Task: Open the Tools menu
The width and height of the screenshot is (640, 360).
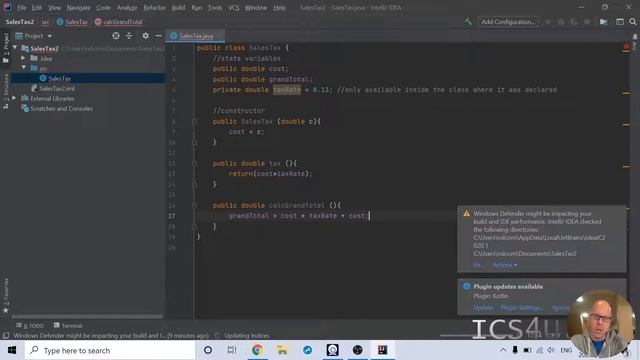Action: pyautogui.click(x=215, y=8)
